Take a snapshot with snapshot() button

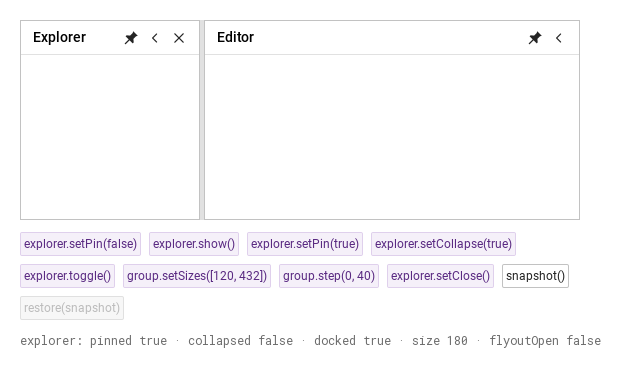(x=535, y=276)
